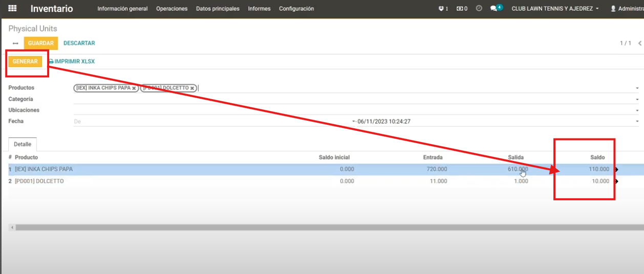Expand the Categoría dropdown arrow

(637, 100)
